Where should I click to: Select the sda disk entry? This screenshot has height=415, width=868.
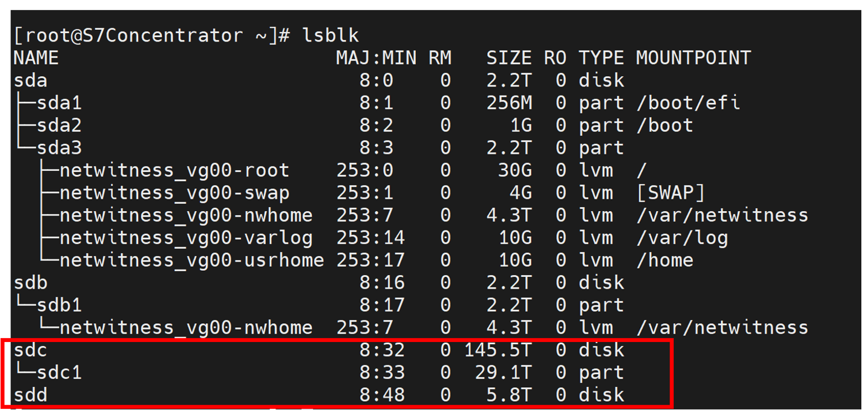coord(30,81)
